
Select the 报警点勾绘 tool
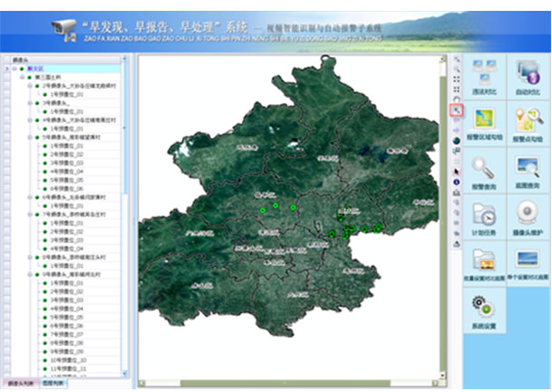click(x=528, y=123)
